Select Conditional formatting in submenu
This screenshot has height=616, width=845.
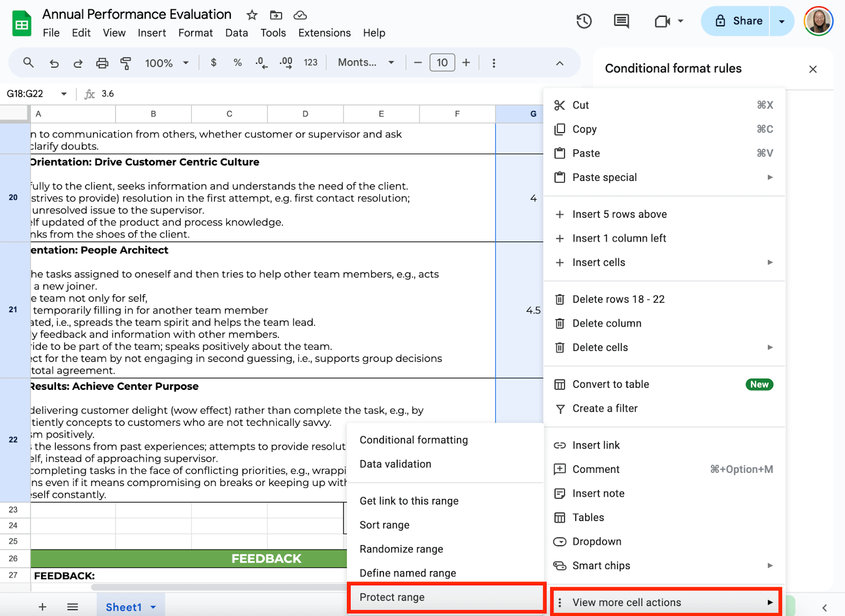(445, 440)
